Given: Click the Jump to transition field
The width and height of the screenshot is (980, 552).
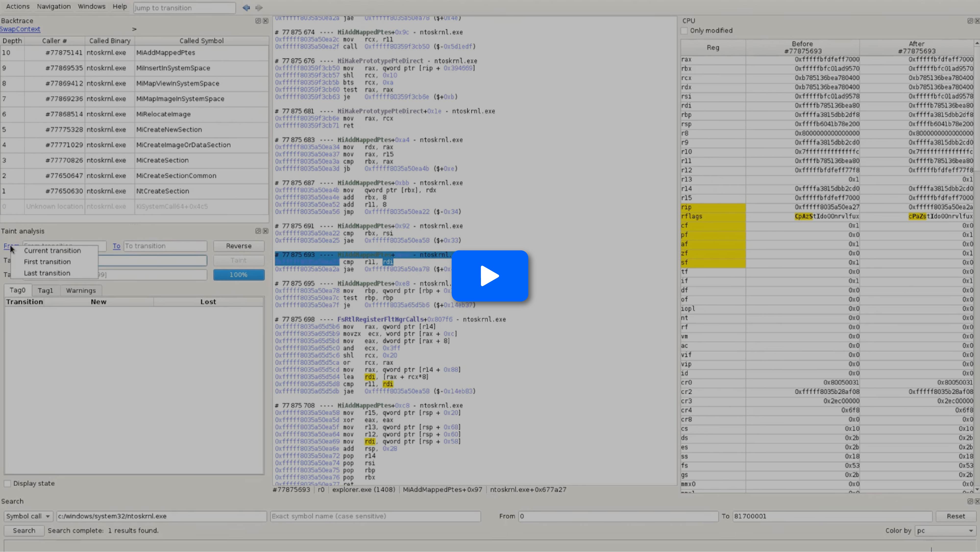Looking at the screenshot, I should (184, 8).
